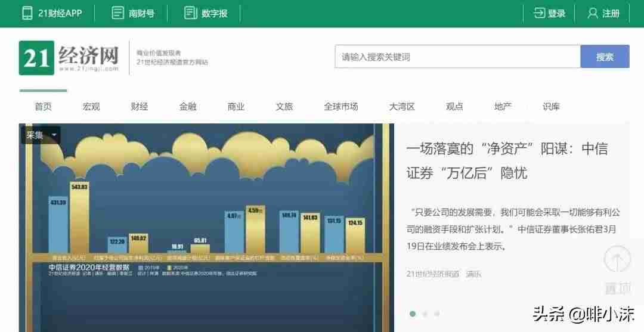Click the 注册 user icon
The width and height of the screenshot is (644, 332).
[x=593, y=13]
